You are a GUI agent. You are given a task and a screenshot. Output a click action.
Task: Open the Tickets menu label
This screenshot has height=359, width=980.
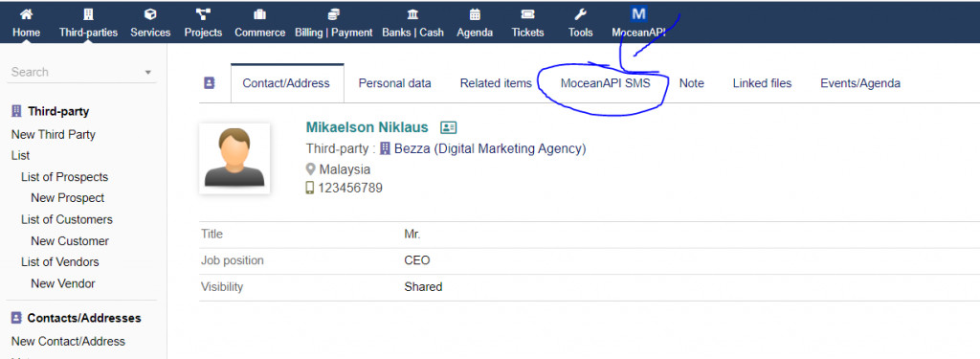tap(527, 33)
